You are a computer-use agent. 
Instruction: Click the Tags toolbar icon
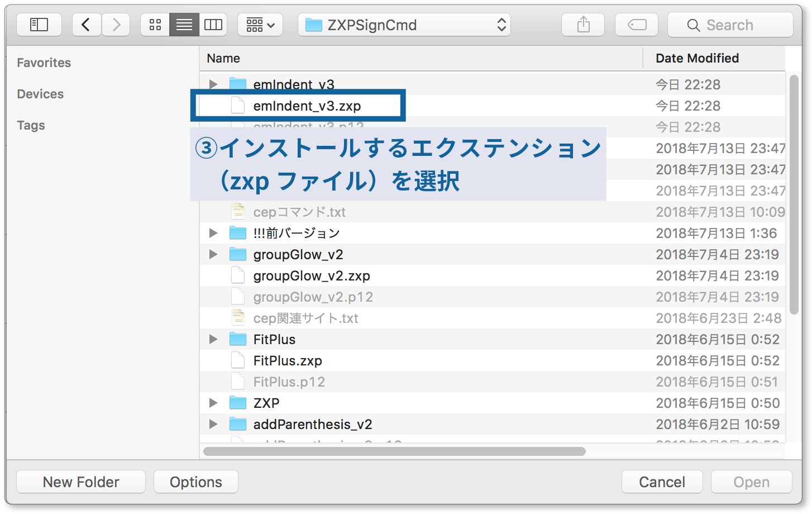click(x=636, y=24)
